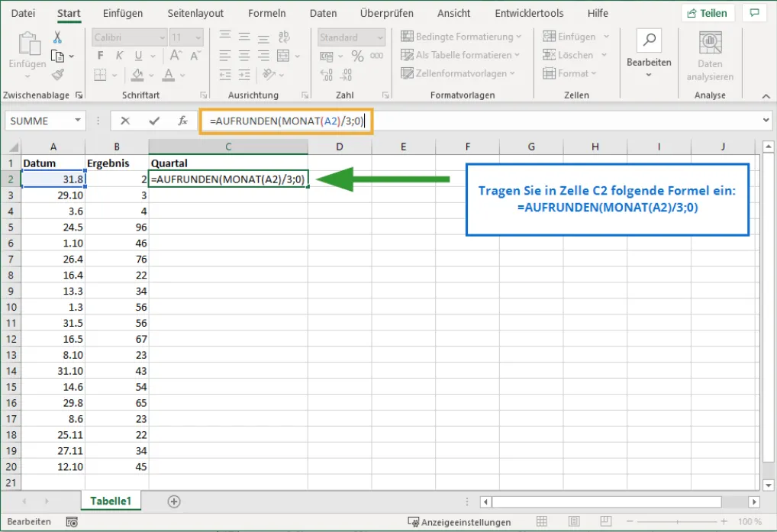Click the Teilen share button
The width and height of the screenshot is (777, 532).
pyautogui.click(x=708, y=13)
